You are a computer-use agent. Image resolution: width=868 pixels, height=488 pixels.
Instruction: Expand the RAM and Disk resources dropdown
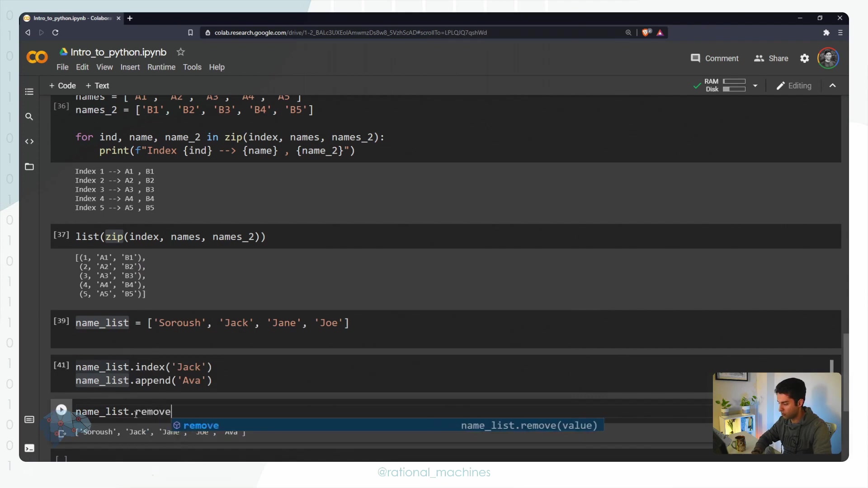pos(755,85)
